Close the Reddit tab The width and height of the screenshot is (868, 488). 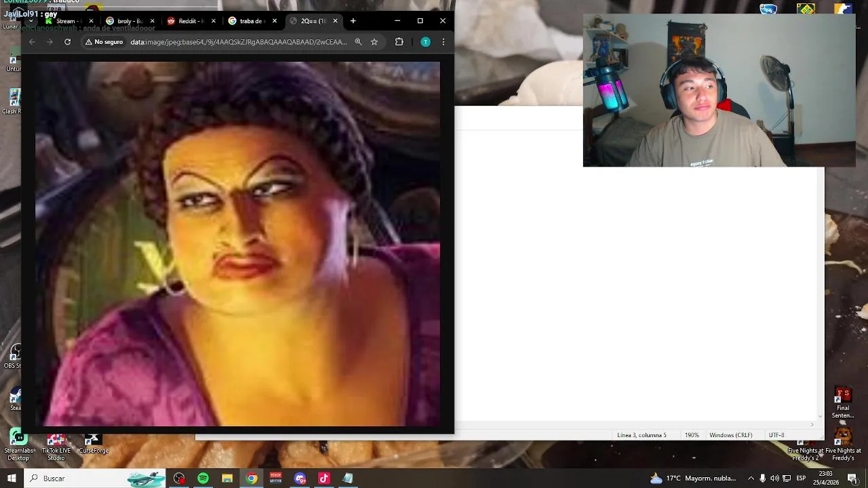[214, 21]
